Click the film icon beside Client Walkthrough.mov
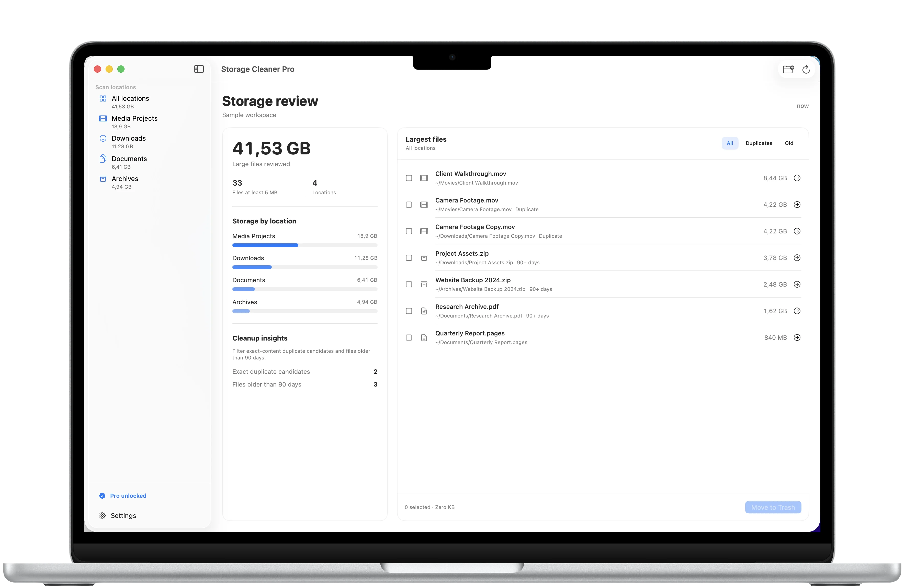This screenshot has width=905, height=588. click(424, 178)
